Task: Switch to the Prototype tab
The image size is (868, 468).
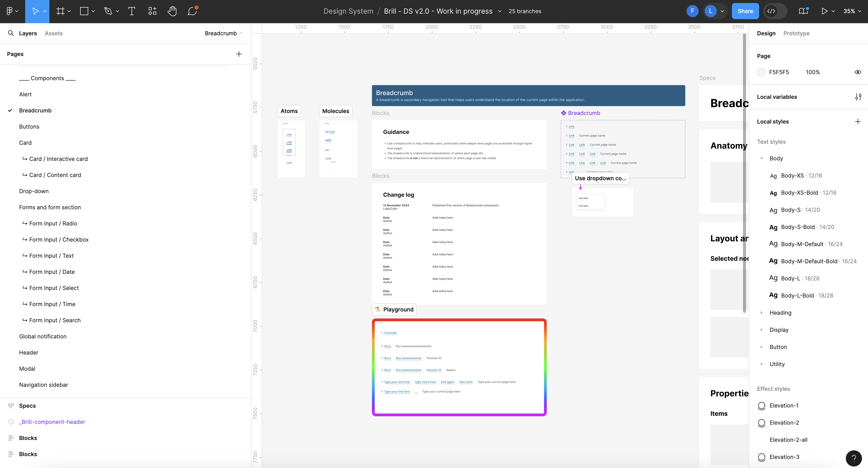Action: [x=797, y=33]
